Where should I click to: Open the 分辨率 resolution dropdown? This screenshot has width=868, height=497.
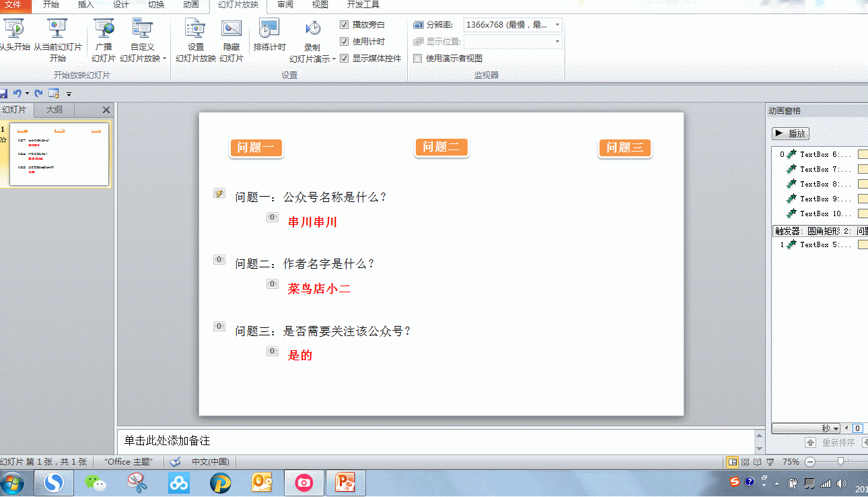[556, 24]
